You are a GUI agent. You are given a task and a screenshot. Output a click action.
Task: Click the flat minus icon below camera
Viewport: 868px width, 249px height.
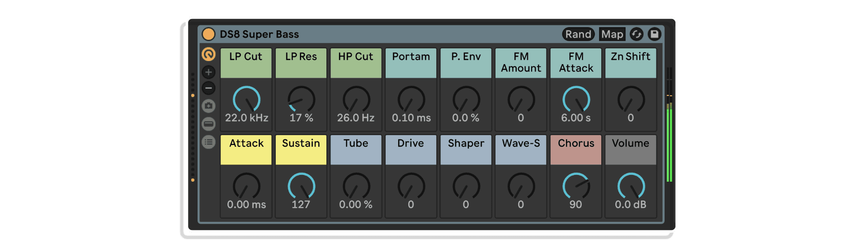tap(208, 124)
